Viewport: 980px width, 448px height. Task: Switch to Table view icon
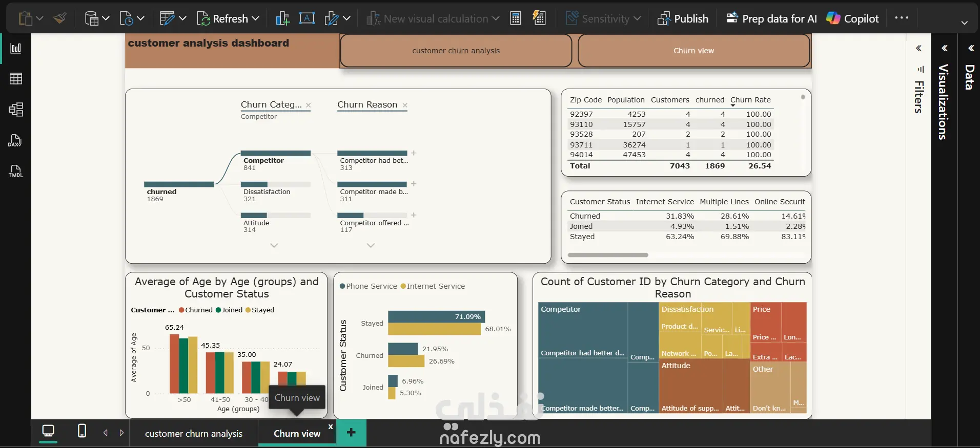coord(16,78)
